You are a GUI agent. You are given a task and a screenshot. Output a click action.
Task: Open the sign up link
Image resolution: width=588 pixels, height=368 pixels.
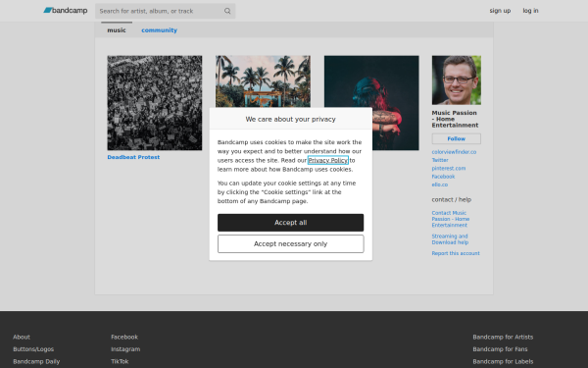500,11
